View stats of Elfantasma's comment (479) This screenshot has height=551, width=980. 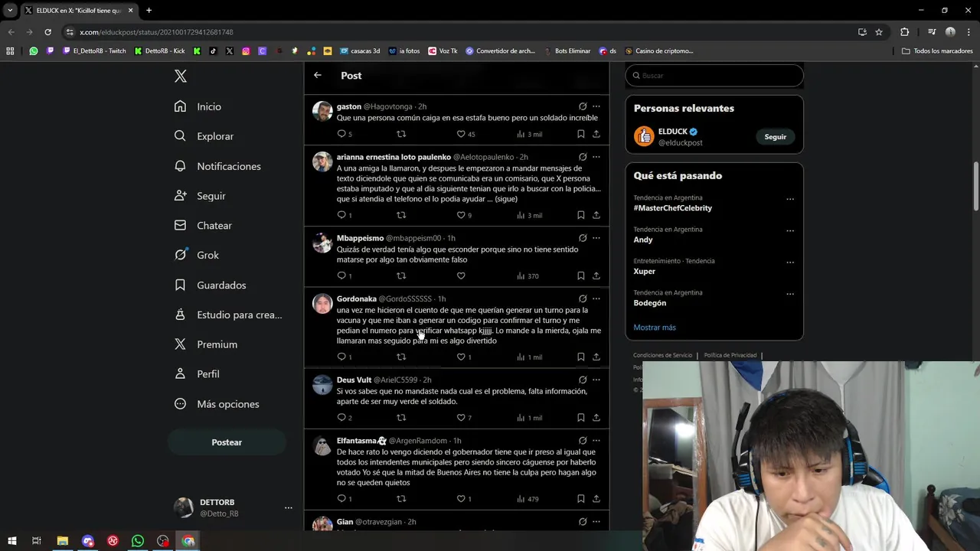(x=528, y=499)
